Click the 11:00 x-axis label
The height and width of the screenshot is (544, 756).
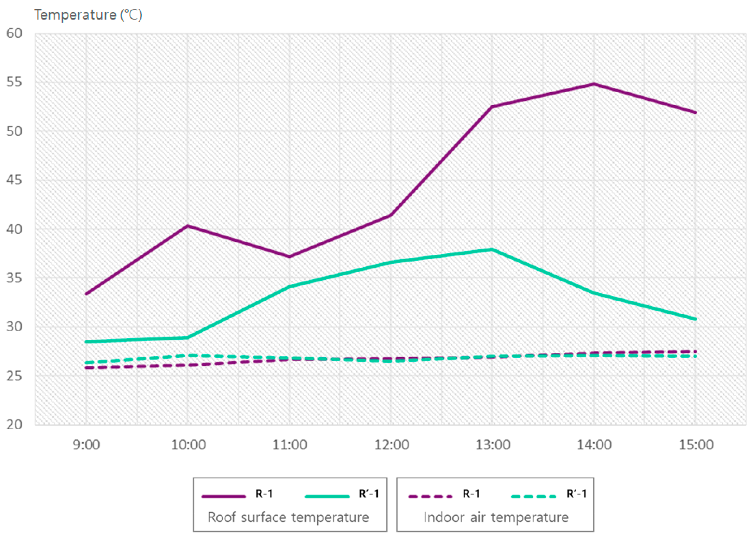(290, 445)
